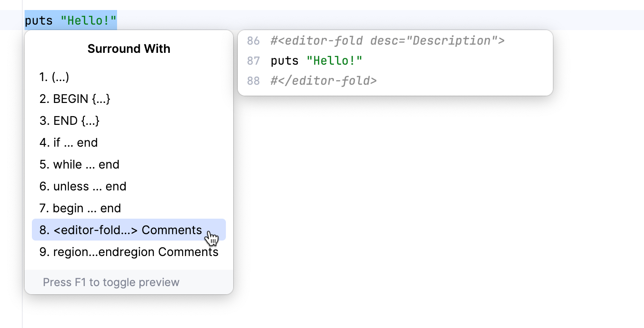
Task: Click line number 88 in preview
Action: (x=253, y=81)
